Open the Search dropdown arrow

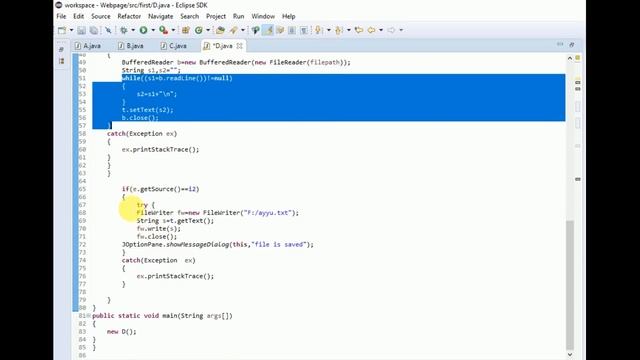[x=243, y=30]
